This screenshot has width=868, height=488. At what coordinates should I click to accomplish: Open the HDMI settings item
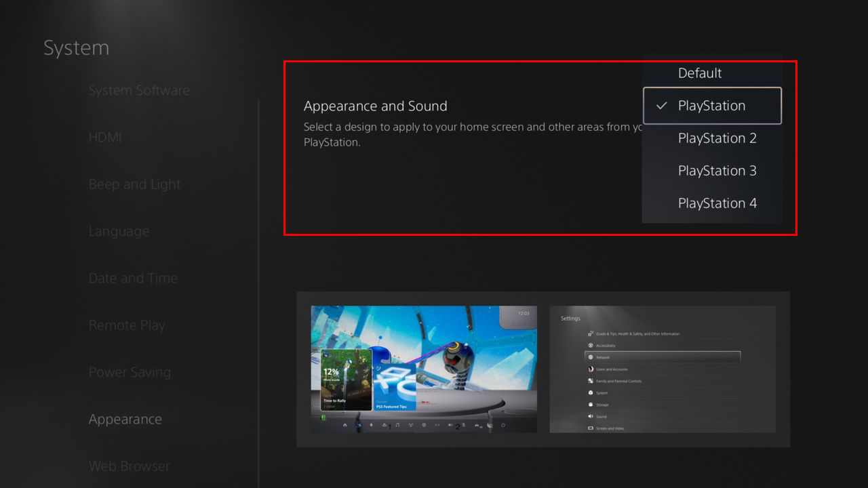[105, 138]
